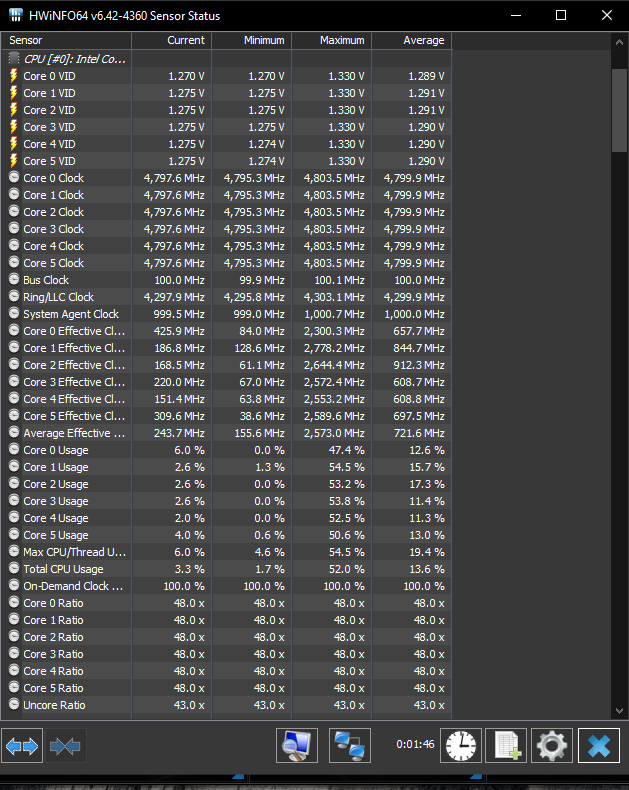The image size is (629, 790).
Task: Click icon beside Max CPU/Thread Usage
Action: [14, 551]
